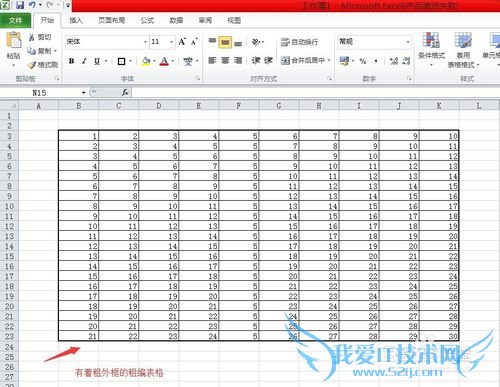500x387 pixels.
Task: Click the Select All corner of the sheet
Action: coord(9,106)
